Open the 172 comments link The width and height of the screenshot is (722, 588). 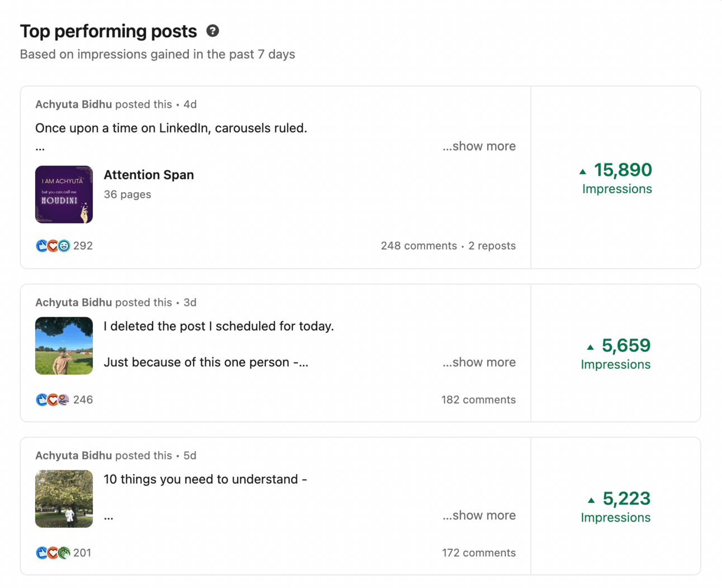tap(478, 553)
